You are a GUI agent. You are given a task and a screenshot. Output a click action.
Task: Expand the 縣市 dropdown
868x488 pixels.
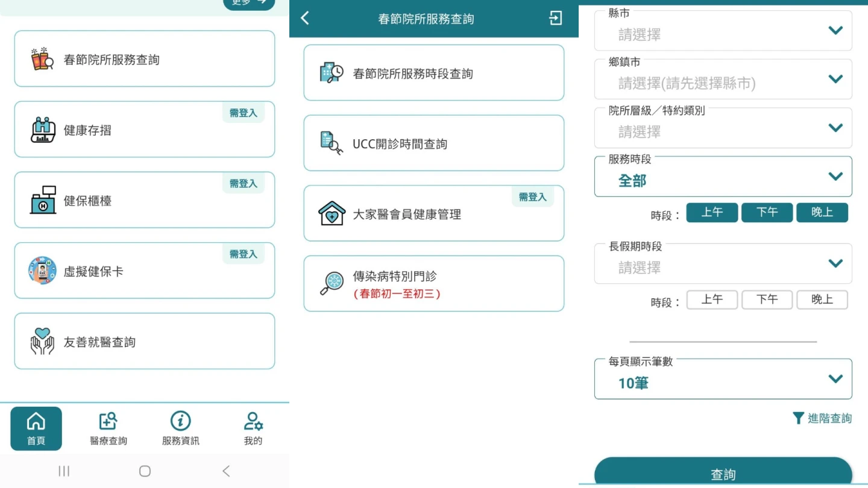tap(835, 30)
